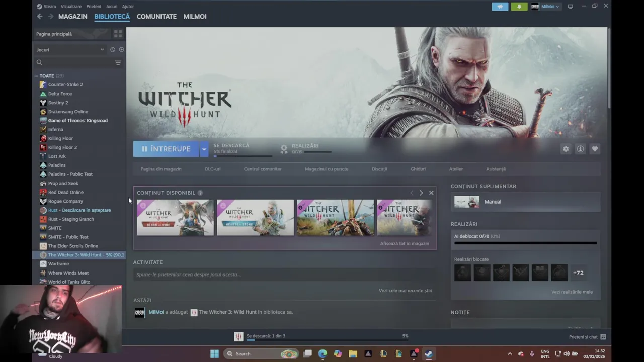Open the Ajutor menu
This screenshot has height=362, width=644.
(x=128, y=7)
